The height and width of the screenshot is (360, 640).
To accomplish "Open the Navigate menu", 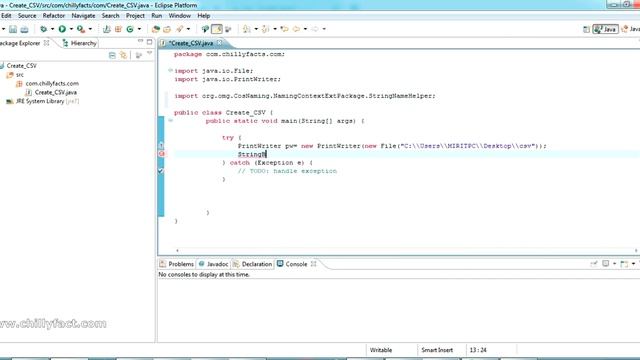I will tap(83, 16).
